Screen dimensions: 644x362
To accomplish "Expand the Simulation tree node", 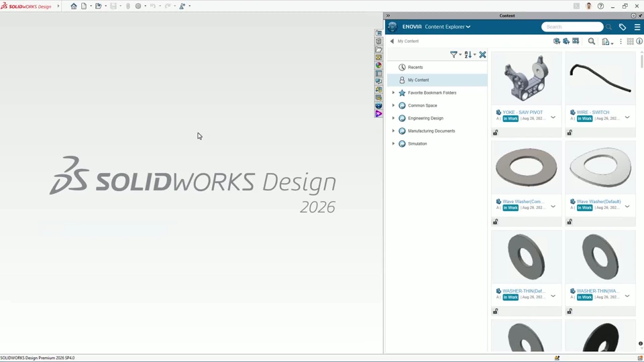I will click(x=393, y=143).
